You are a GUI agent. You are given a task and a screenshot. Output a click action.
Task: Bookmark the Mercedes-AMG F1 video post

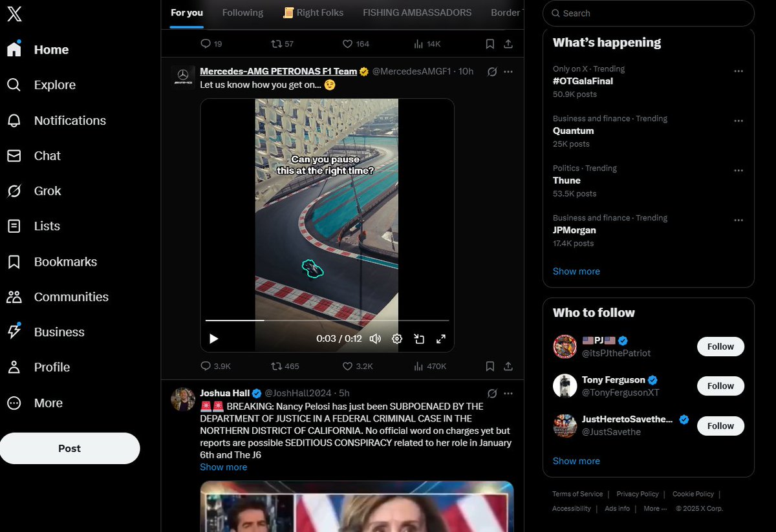tap(490, 366)
